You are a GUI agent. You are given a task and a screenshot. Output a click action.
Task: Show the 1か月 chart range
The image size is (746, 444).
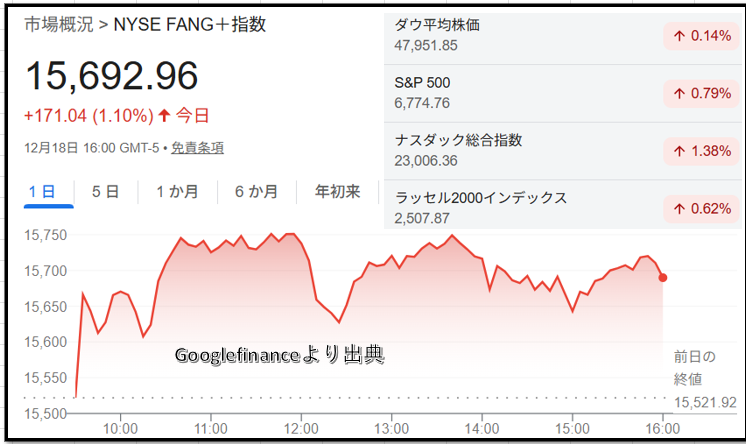pos(176,191)
